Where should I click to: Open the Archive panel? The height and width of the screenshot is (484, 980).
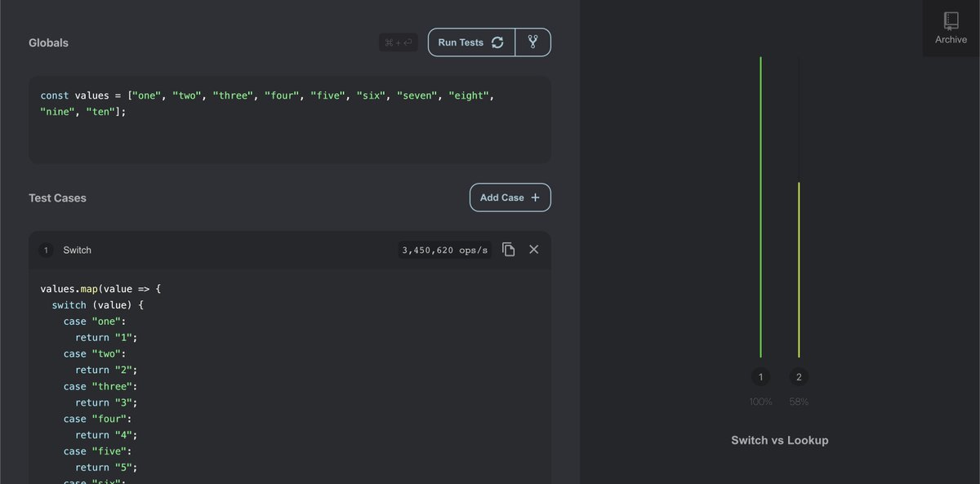(951, 29)
